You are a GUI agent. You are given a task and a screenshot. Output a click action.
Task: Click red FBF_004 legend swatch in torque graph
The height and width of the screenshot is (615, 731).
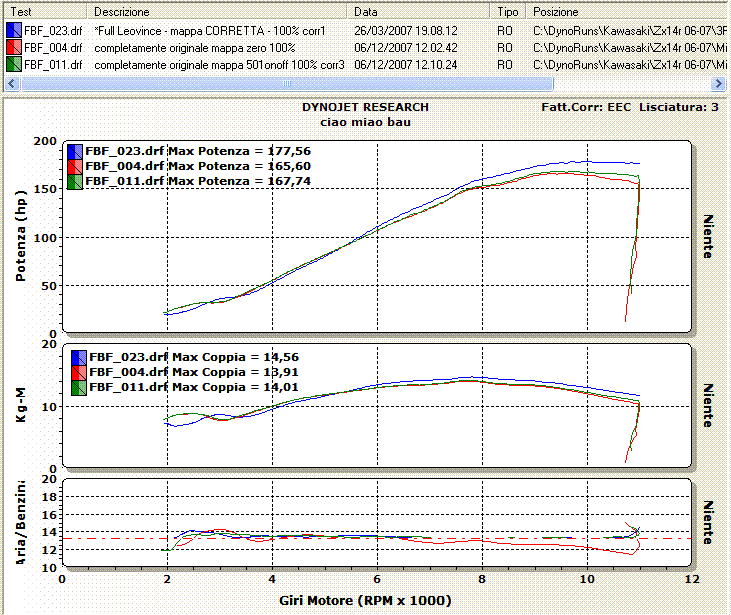pyautogui.click(x=77, y=372)
